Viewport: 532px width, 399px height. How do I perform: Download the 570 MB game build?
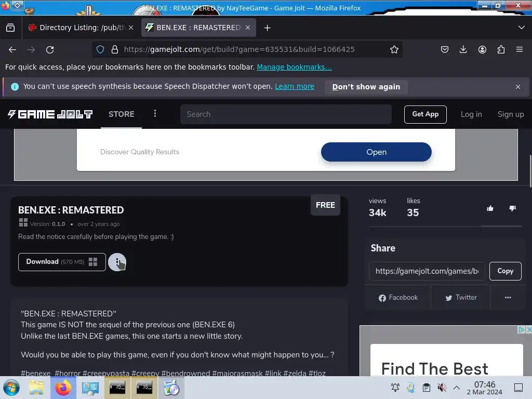pos(62,262)
